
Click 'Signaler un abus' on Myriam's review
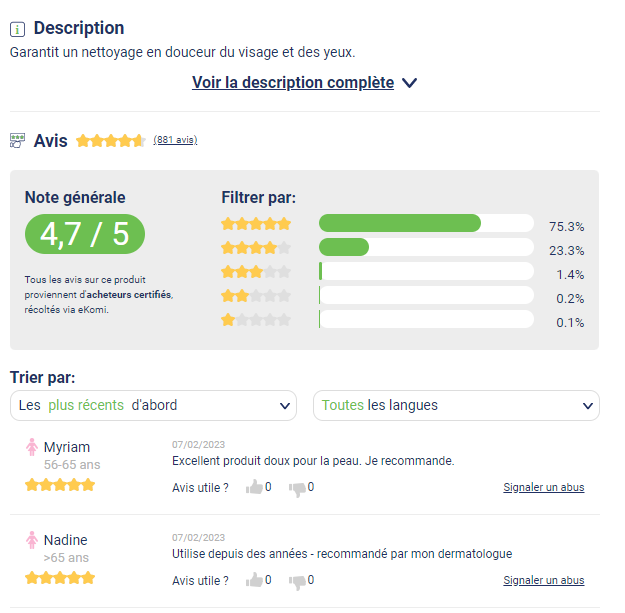point(544,487)
